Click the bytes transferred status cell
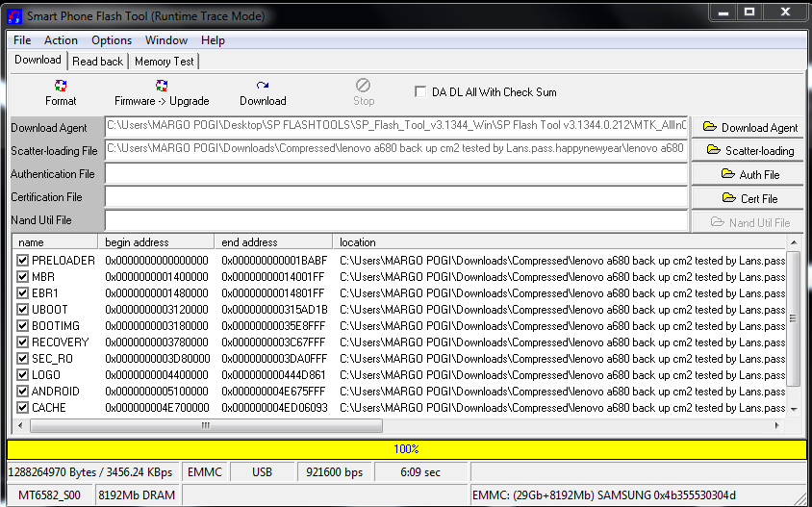Viewport: 812px width, 507px height. click(92, 472)
